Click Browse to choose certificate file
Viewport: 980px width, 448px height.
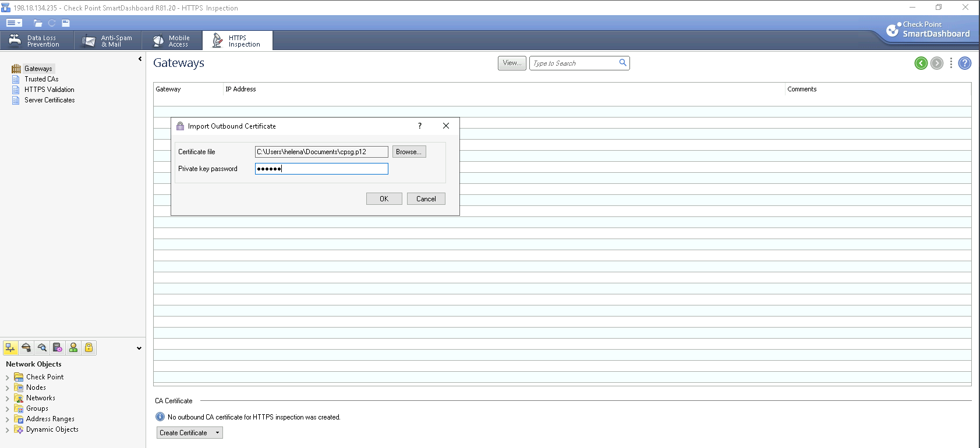(409, 152)
